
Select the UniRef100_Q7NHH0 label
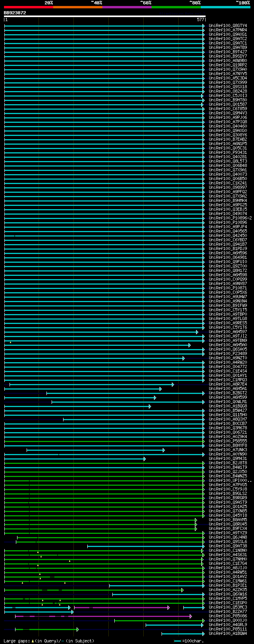(228, 559)
